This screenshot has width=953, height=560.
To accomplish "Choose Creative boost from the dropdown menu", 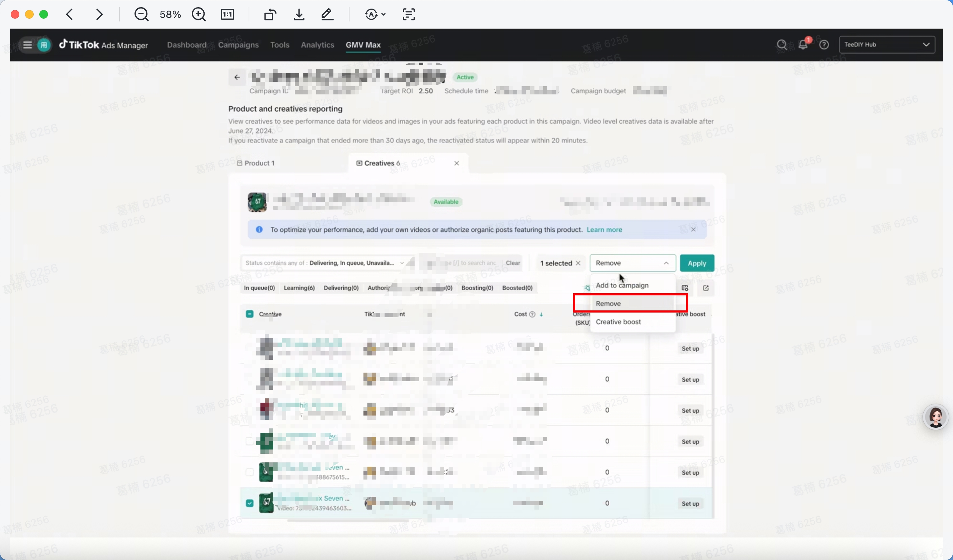I will pos(618,322).
